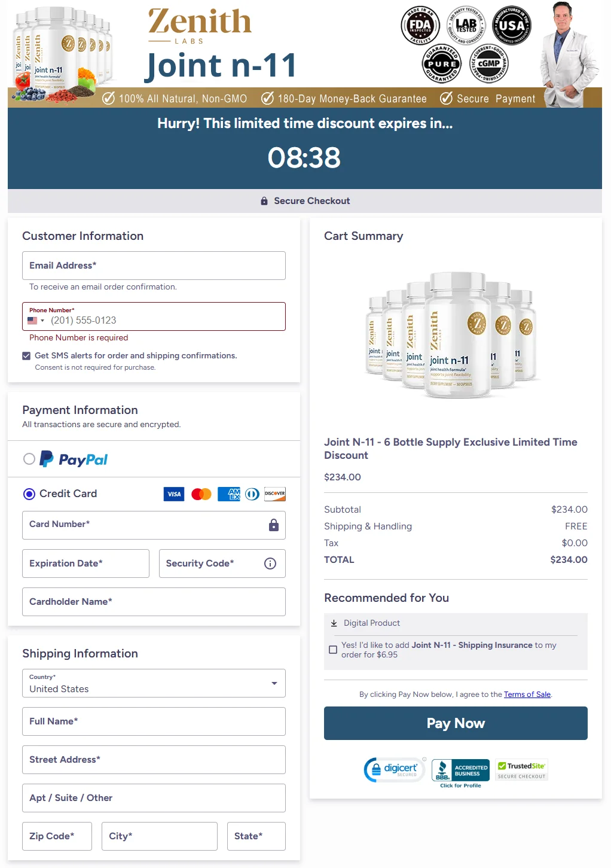Image resolution: width=611 pixels, height=868 pixels.
Task: Select PayPal payment method
Action: pyautogui.click(x=29, y=459)
